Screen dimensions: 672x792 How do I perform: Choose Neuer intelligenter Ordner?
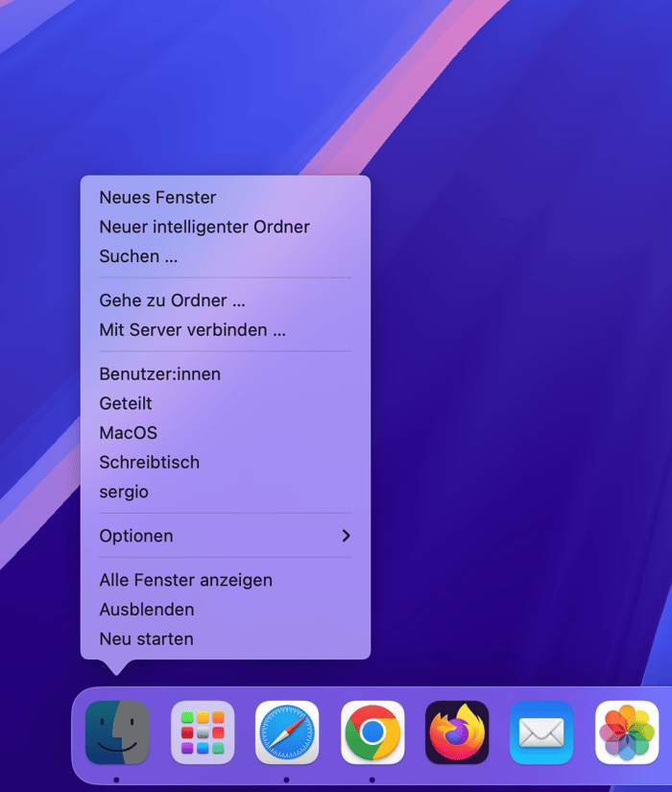204,228
